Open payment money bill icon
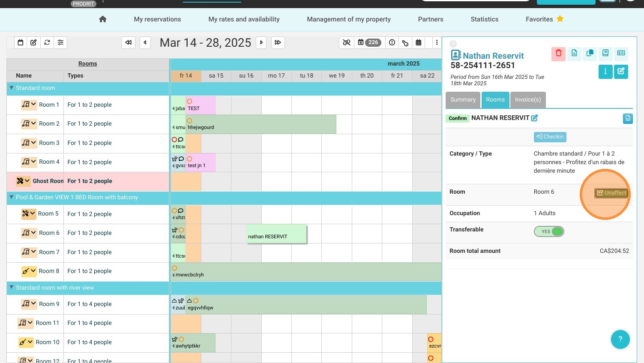The width and height of the screenshot is (644, 363). (x=621, y=53)
